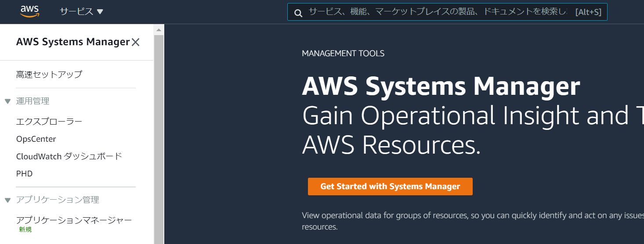Focus the AWS services search field
The height and width of the screenshot is (244, 644).
click(x=447, y=12)
